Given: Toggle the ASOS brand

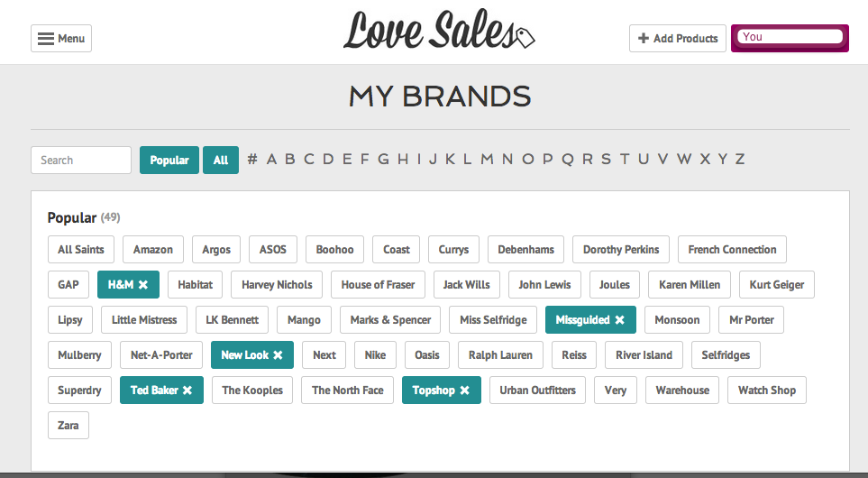Looking at the screenshot, I should pyautogui.click(x=273, y=249).
